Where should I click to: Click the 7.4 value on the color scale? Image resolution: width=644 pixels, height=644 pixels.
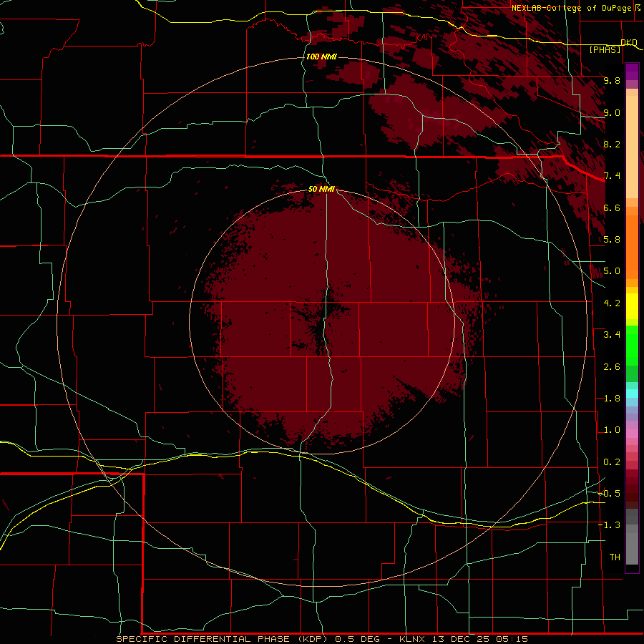click(x=612, y=176)
